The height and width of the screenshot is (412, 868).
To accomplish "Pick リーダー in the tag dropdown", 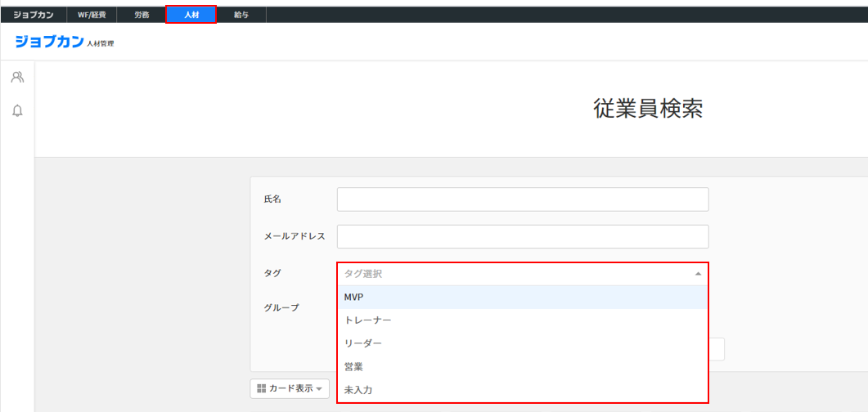I will (522, 343).
